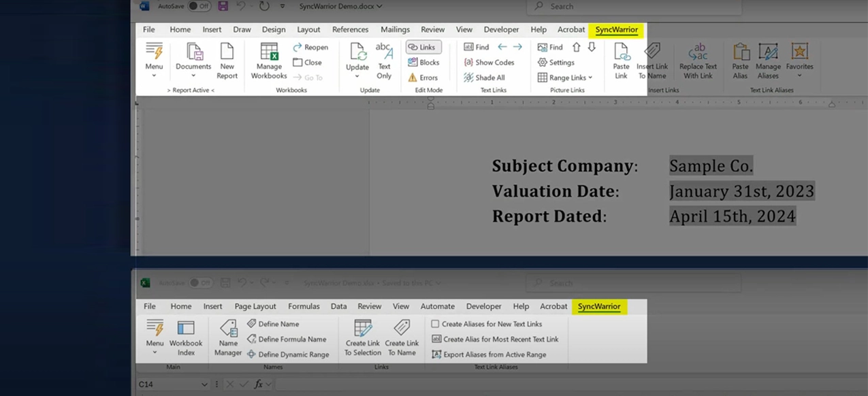This screenshot has height=396, width=868.
Task: Open Excel Page Layout tab
Action: click(x=255, y=306)
